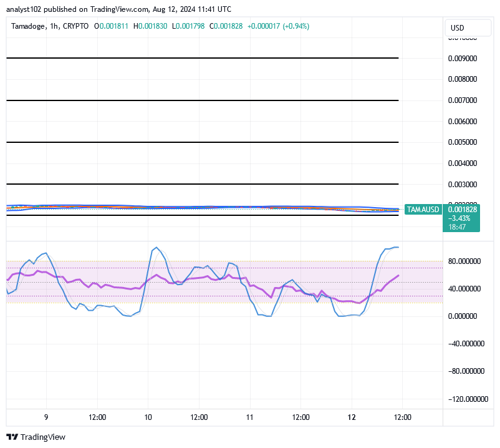Viewport: 500px width, 448px height.
Task: Click the Tamadoge symbol title
Action: coord(28,26)
